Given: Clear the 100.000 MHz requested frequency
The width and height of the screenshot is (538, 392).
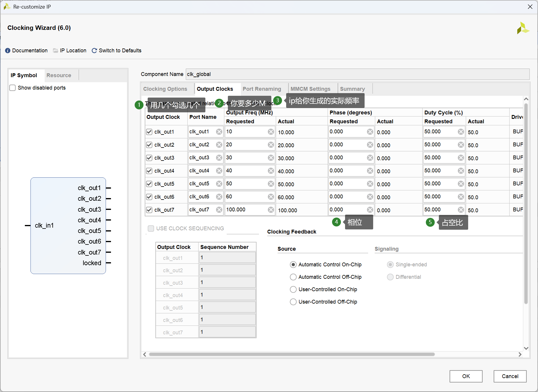Looking at the screenshot, I should pos(271,210).
